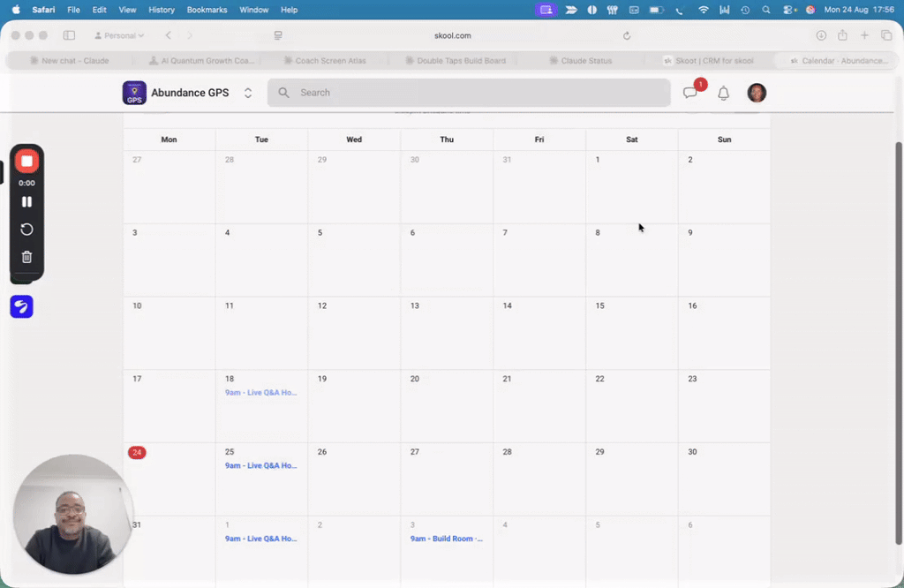Image resolution: width=904 pixels, height=588 pixels.
Task: Open a new tab
Action: click(864, 35)
